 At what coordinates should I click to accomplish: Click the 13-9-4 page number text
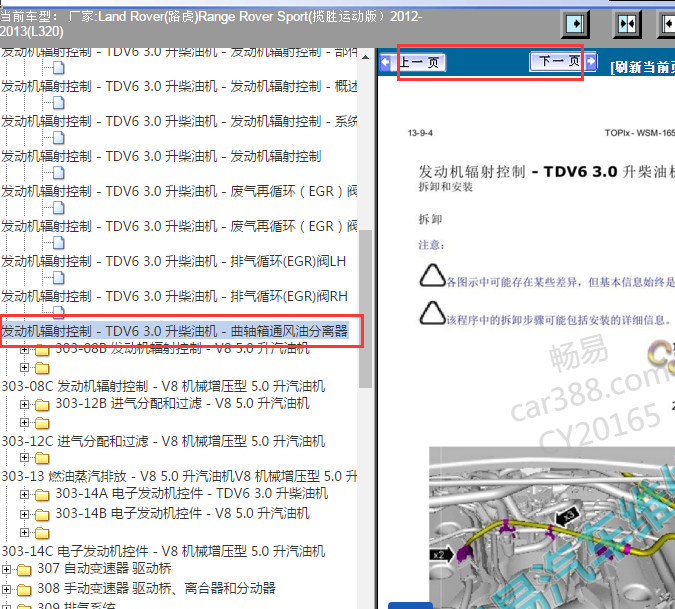420,133
